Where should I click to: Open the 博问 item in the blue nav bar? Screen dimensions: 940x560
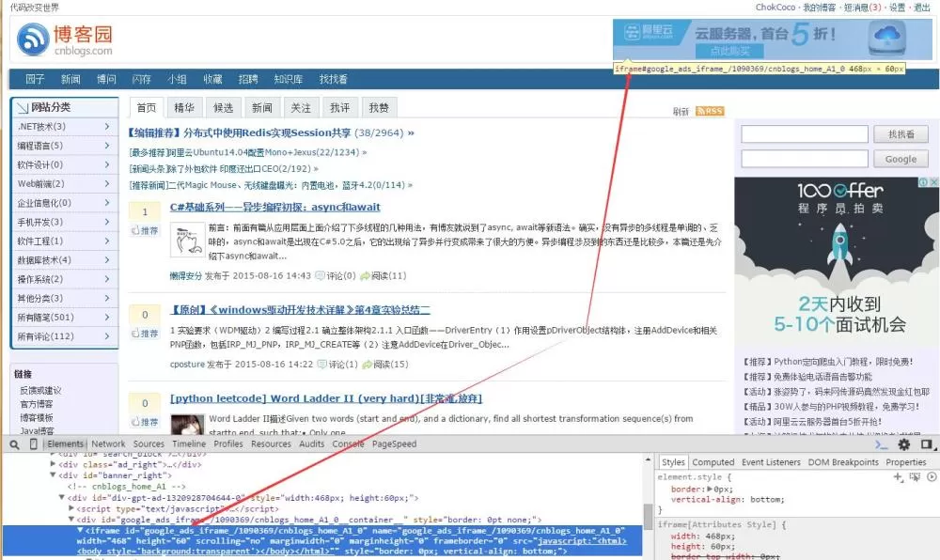click(106, 79)
